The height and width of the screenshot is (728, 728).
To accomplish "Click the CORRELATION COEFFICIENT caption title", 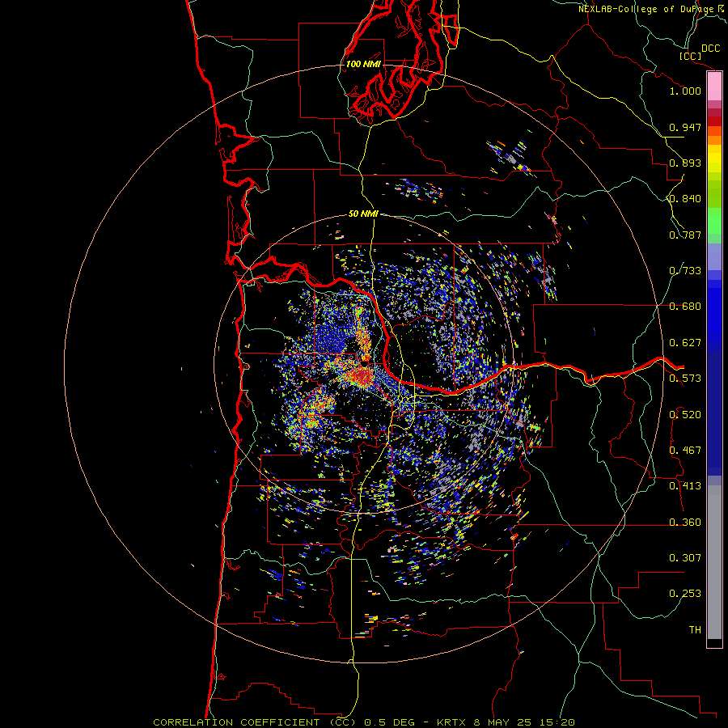I will point(236,722).
